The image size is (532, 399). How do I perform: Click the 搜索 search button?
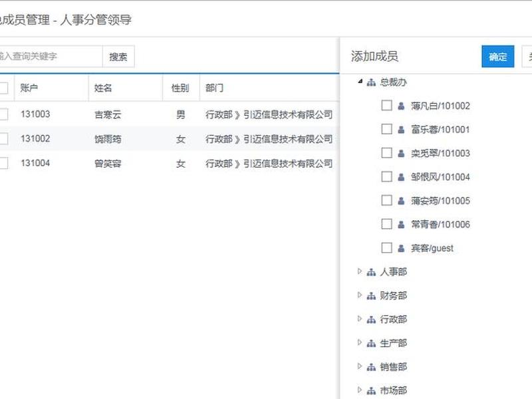[118, 57]
